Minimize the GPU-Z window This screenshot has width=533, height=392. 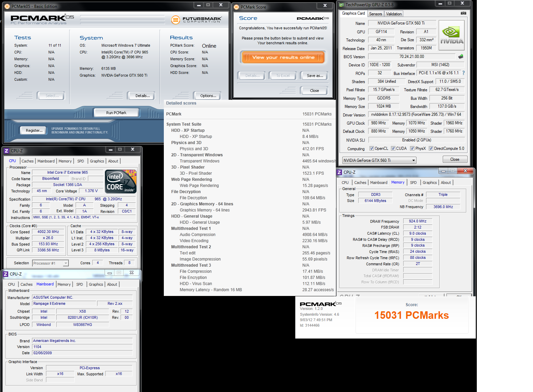point(440,3)
